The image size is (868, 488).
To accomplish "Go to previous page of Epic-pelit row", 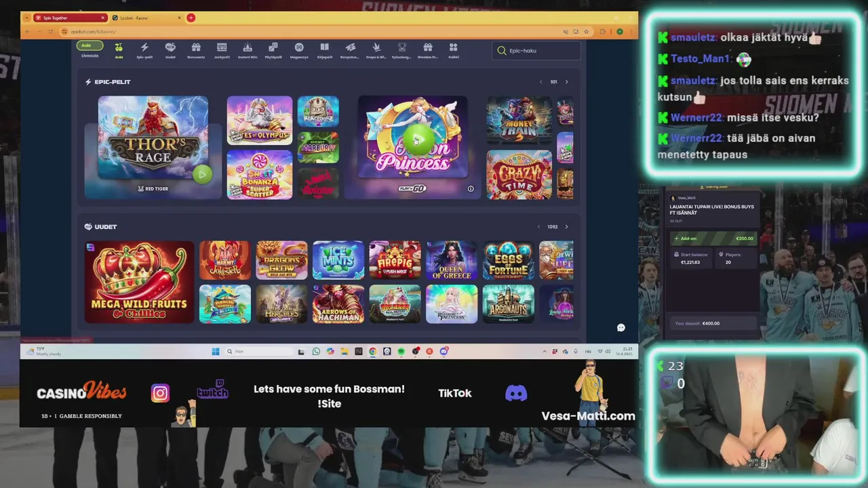I will point(540,82).
